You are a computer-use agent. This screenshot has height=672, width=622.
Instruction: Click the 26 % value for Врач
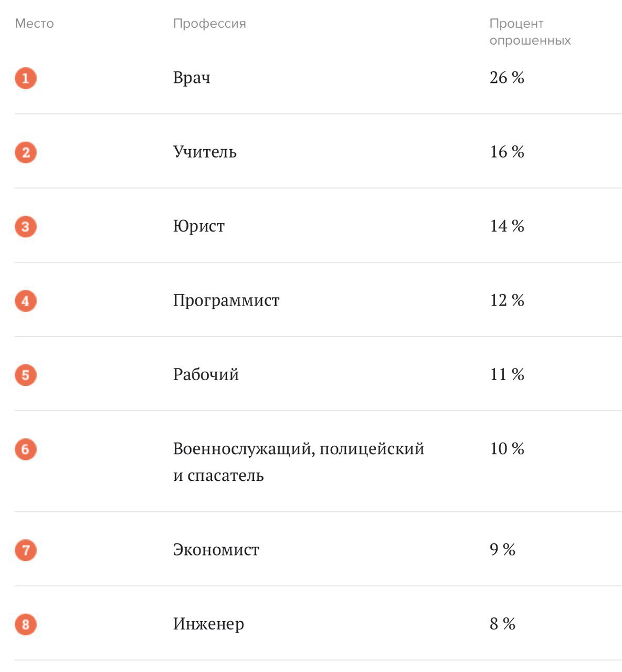tap(507, 78)
